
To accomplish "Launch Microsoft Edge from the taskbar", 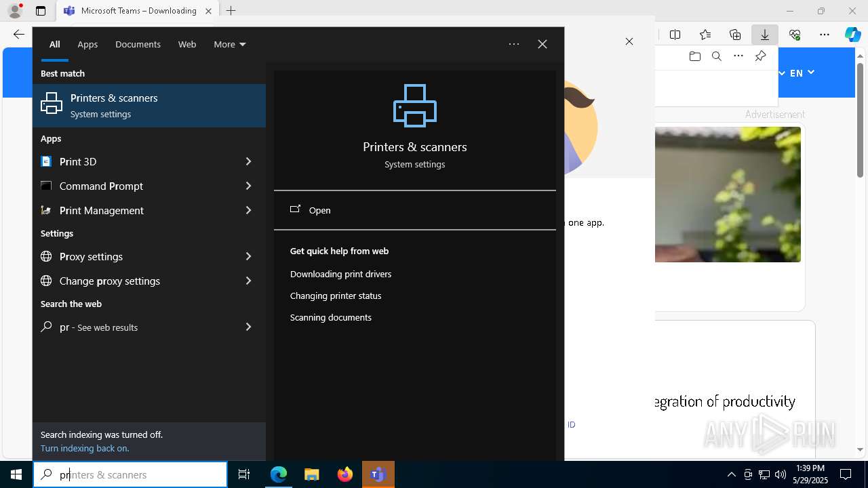I will click(x=279, y=474).
